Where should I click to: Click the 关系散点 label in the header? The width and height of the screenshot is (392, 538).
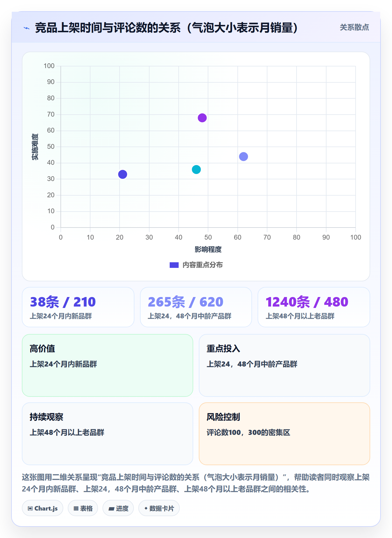point(354,27)
